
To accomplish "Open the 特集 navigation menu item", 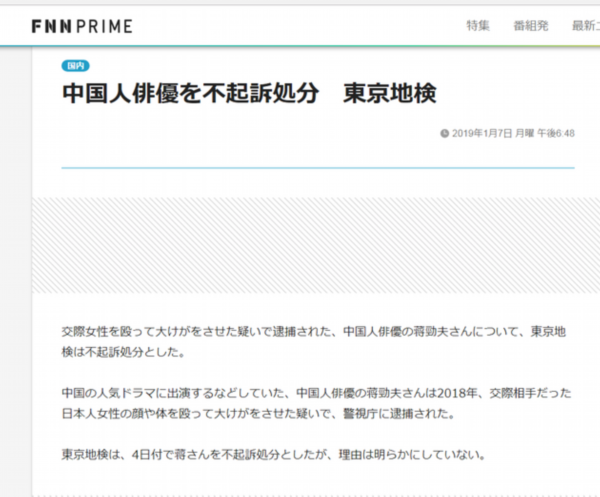I will tap(478, 26).
